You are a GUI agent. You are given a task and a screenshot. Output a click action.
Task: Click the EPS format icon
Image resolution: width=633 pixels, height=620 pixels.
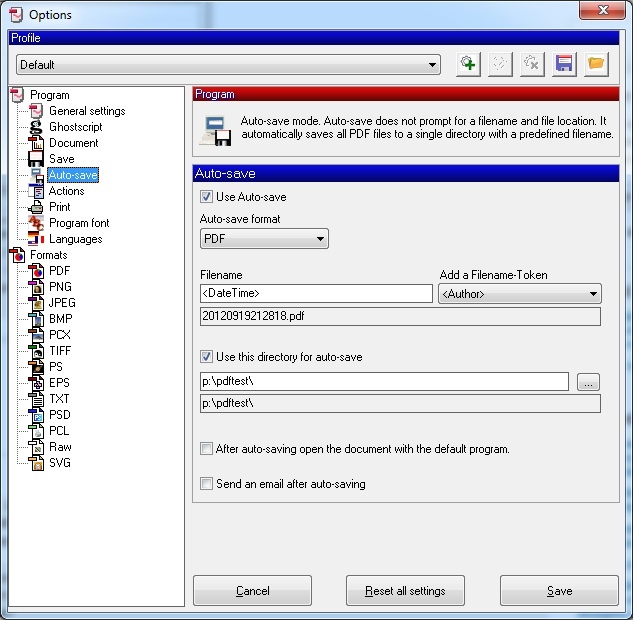[36, 383]
